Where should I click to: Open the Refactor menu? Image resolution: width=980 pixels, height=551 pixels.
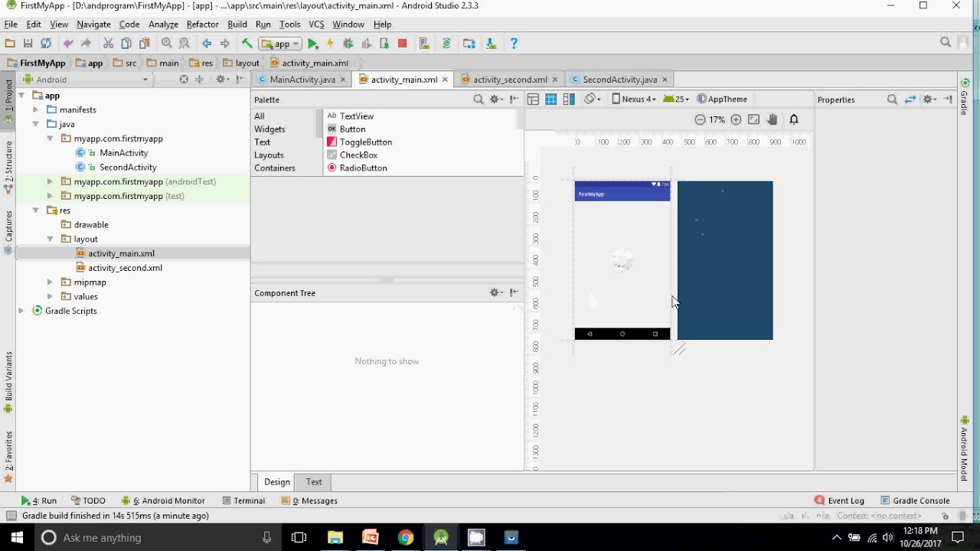202,24
